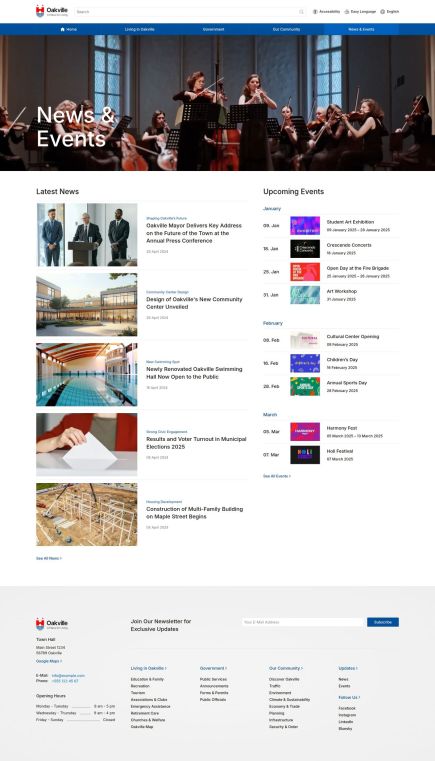Screen dimensions: 435x761
Task: Click the Easy Language icon
Action: tap(347, 12)
